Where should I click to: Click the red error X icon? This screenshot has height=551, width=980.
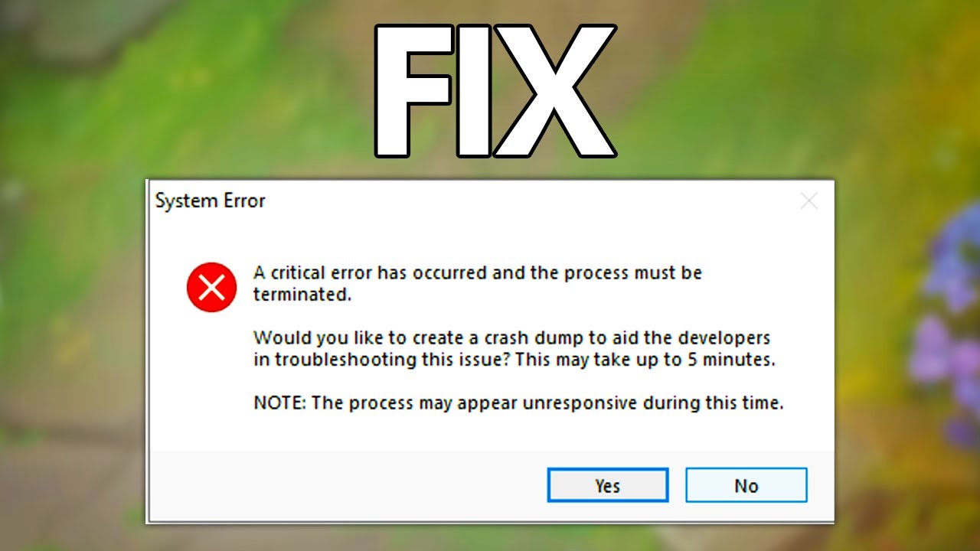(211, 287)
